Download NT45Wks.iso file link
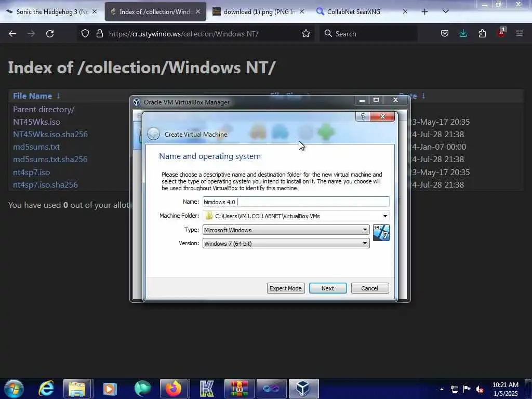The image size is (532, 399). 36,122
